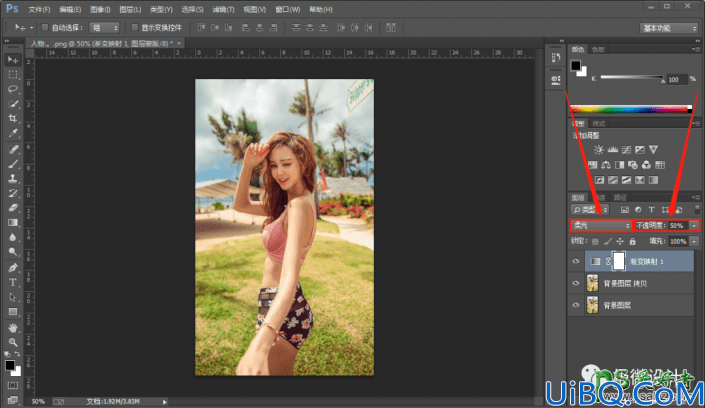This screenshot has height=408, width=705.
Task: Open the Layers panel flyout menu
Action: click(696, 197)
